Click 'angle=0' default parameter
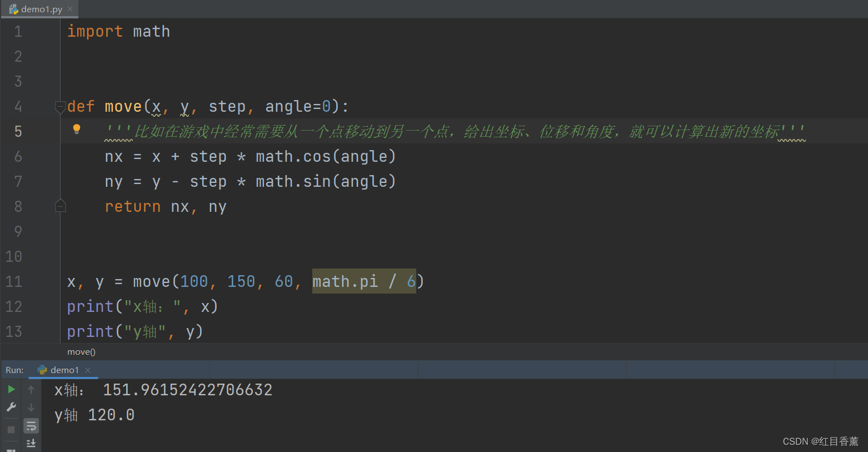 tap(298, 106)
